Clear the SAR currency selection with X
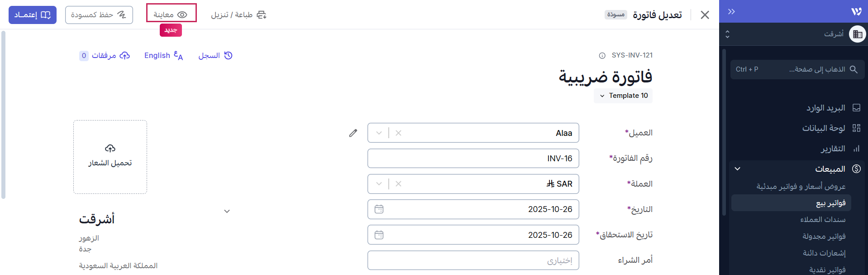 (398, 184)
